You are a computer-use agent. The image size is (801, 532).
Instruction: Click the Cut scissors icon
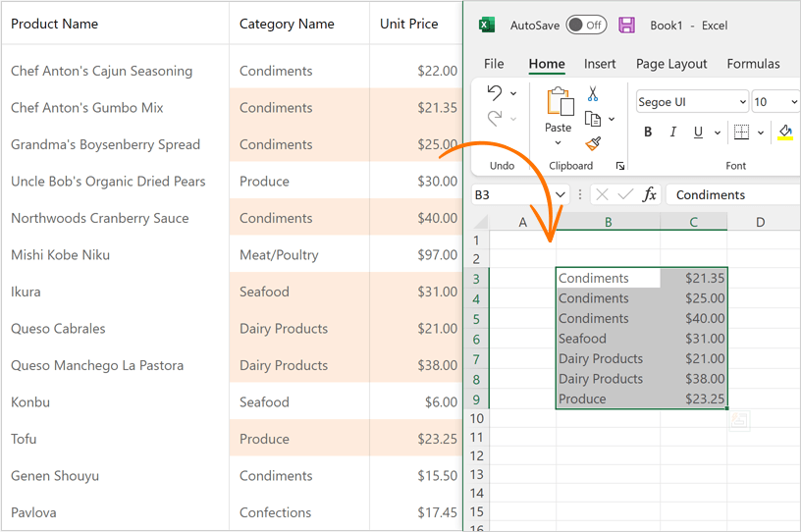point(593,94)
